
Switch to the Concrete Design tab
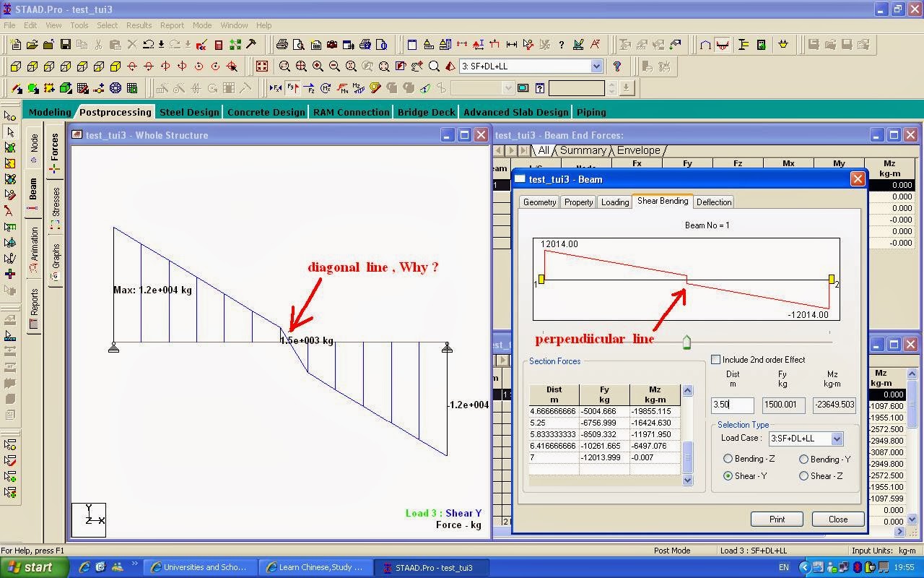[266, 112]
